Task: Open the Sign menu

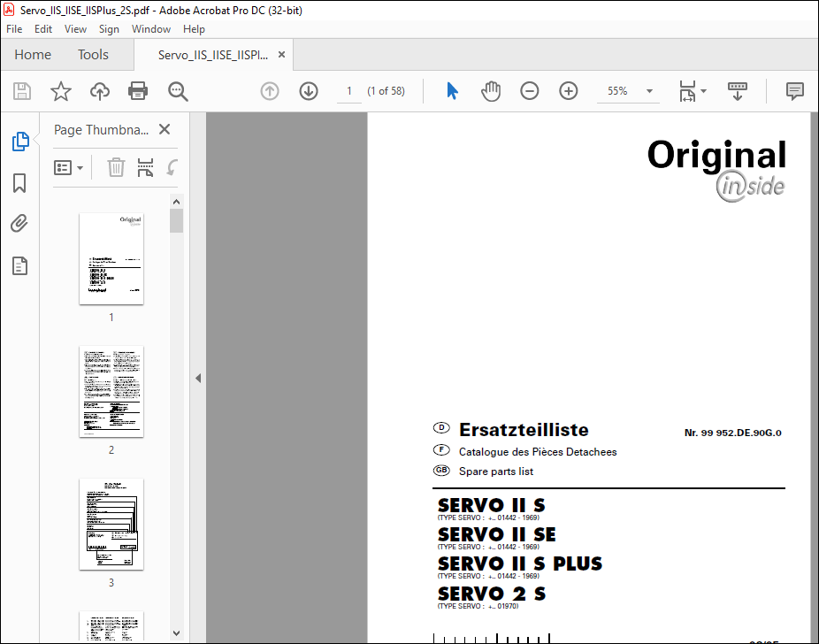Action: coord(109,29)
